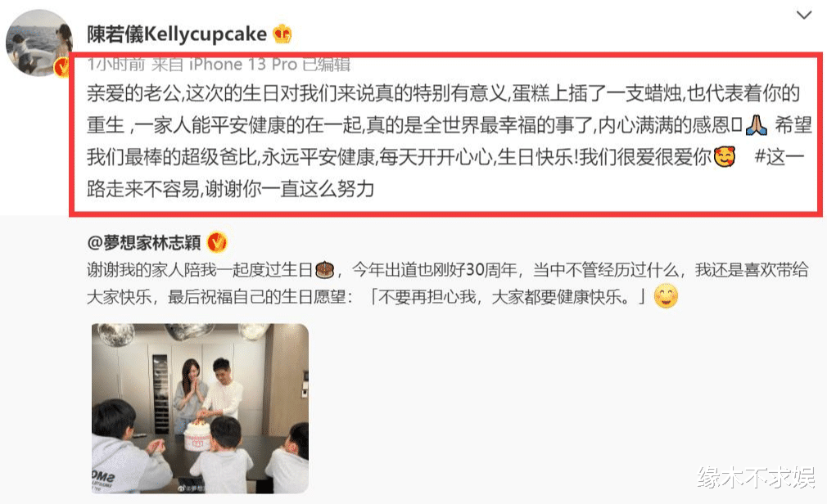The width and height of the screenshot is (827, 504).
Task: Open the 1小时前 timestamp link
Action: click(116, 65)
